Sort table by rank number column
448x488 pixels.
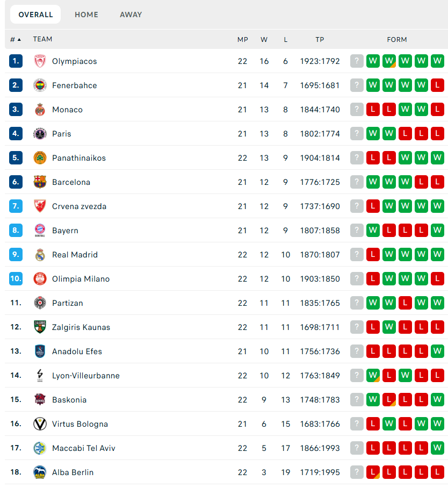15,39
